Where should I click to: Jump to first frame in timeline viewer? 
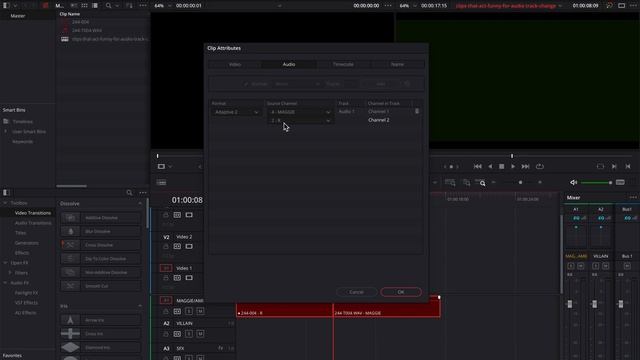click(x=477, y=167)
